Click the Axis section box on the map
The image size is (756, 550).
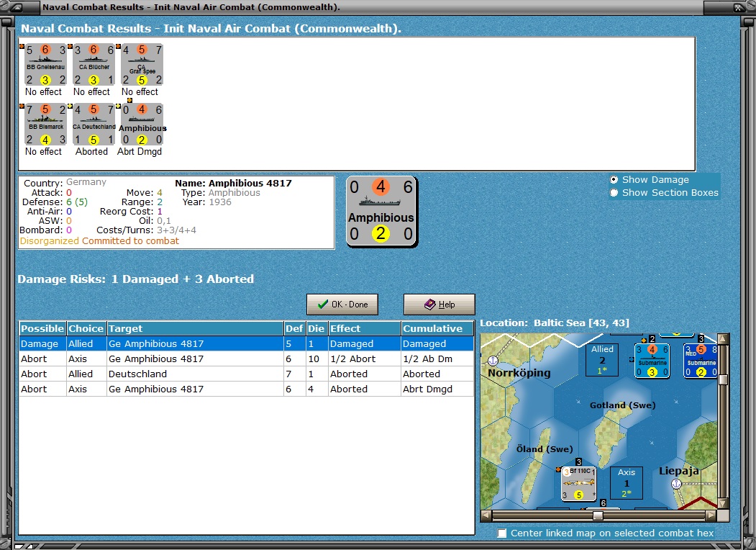627,483
